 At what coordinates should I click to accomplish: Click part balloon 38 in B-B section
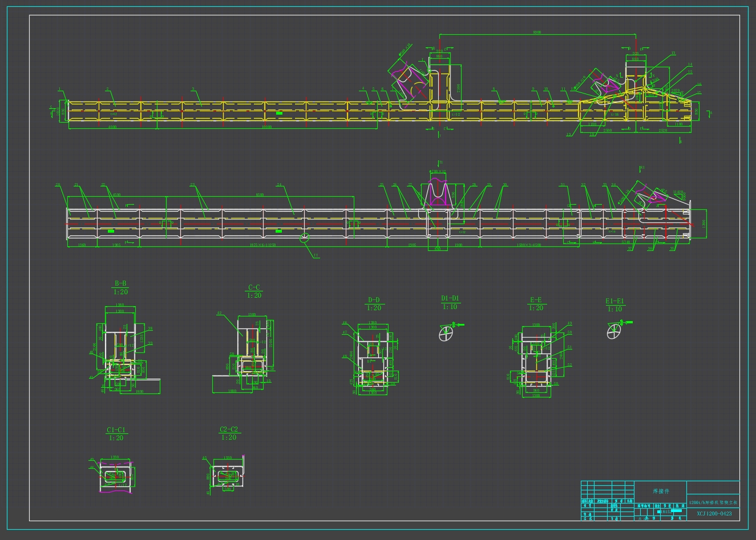150,328
